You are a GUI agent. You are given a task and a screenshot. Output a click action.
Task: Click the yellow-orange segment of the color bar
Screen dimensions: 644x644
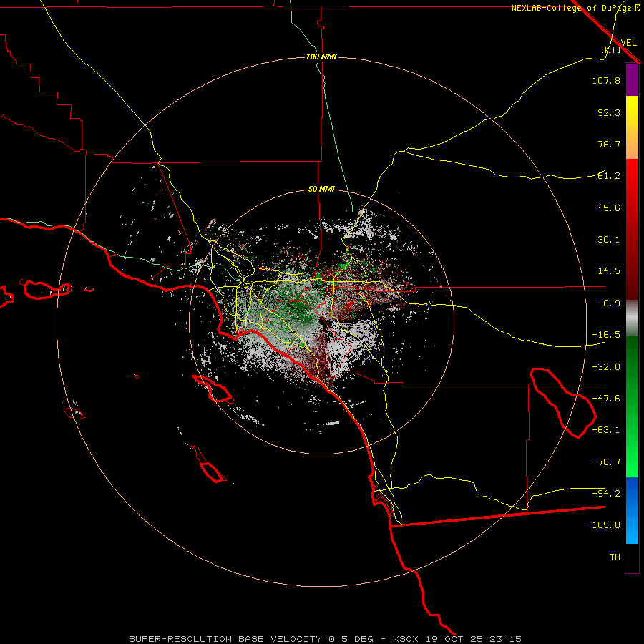click(632, 127)
